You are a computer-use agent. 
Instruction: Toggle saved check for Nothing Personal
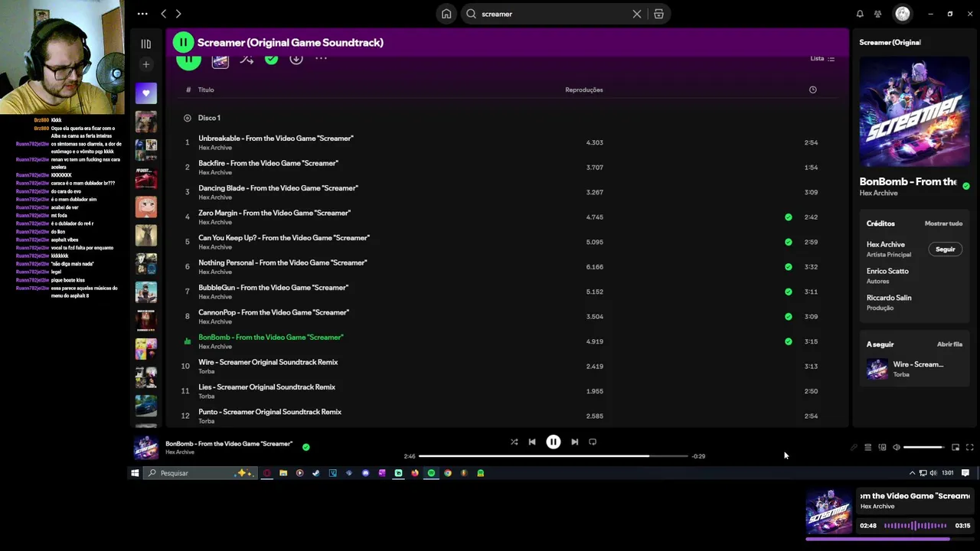[x=788, y=267]
